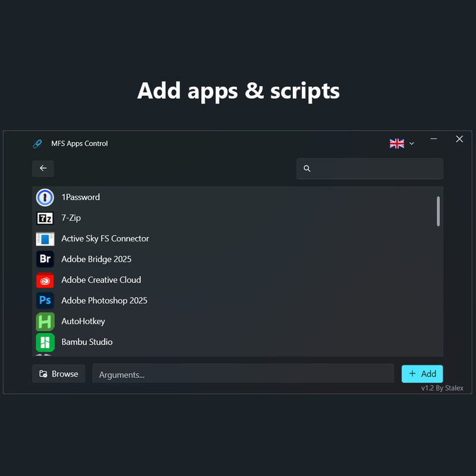Click the AutoHotkey app icon
This screenshot has width=476, height=476.
(x=45, y=321)
